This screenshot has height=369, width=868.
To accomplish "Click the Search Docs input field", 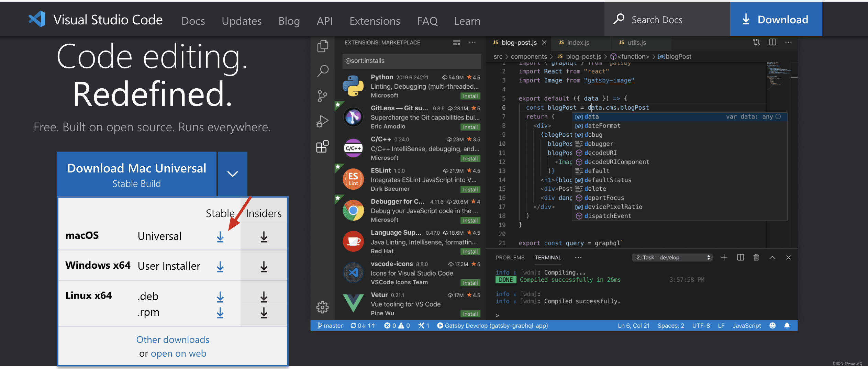I will (x=667, y=19).
